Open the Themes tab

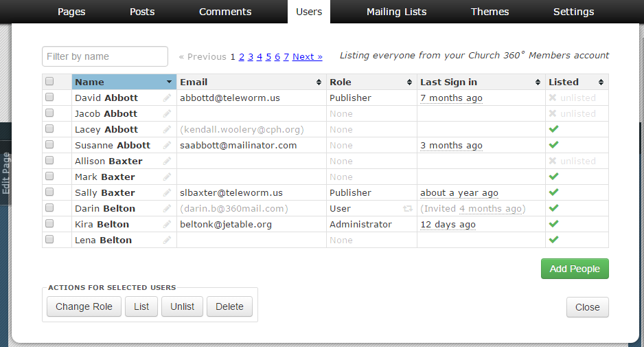(490, 12)
